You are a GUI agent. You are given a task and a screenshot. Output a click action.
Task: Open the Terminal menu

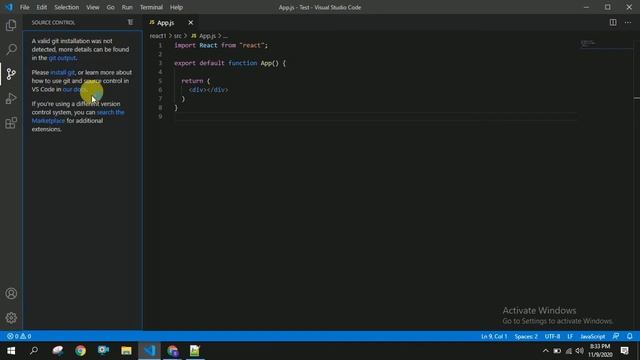(151, 7)
